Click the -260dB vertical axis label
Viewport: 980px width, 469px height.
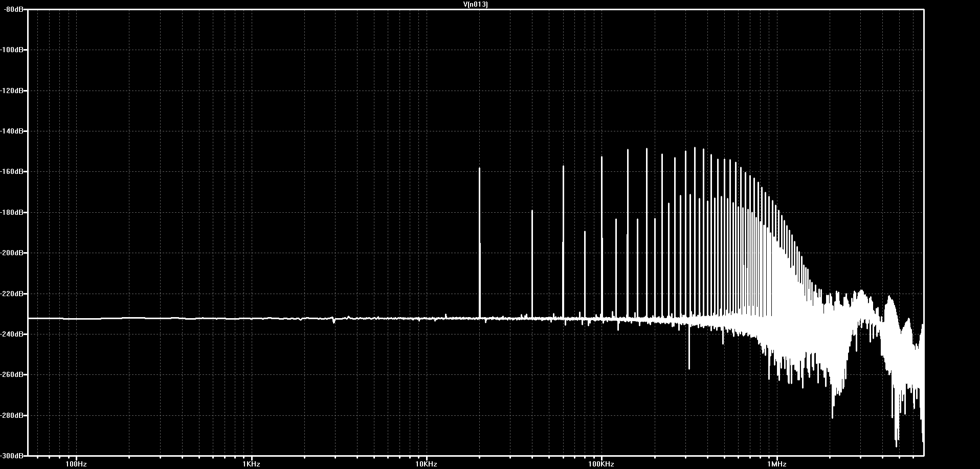coord(12,374)
